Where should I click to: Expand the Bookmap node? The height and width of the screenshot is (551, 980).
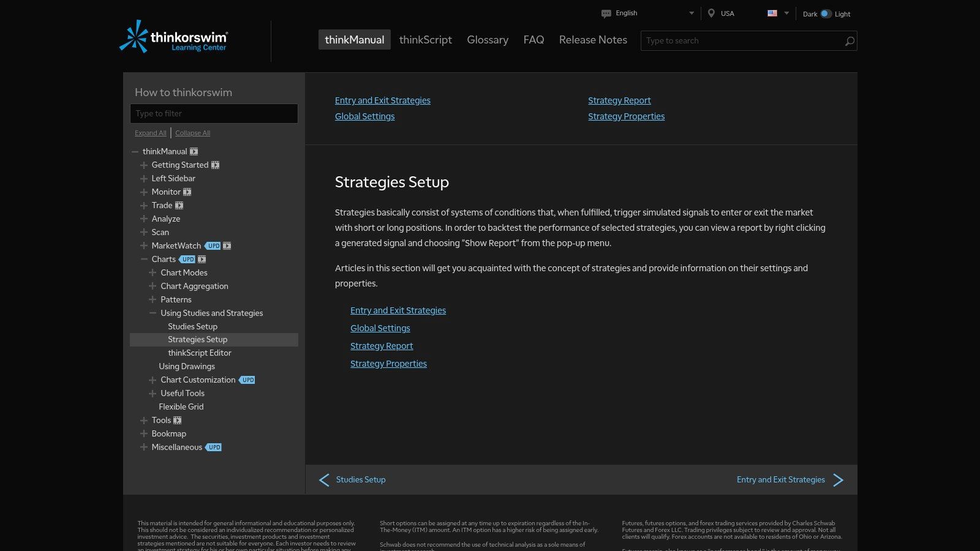[144, 433]
